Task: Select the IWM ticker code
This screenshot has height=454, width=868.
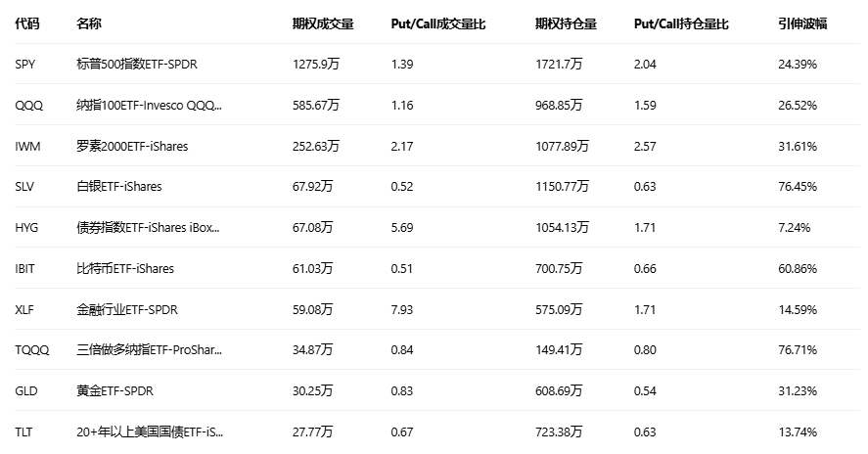Action: 28,146
